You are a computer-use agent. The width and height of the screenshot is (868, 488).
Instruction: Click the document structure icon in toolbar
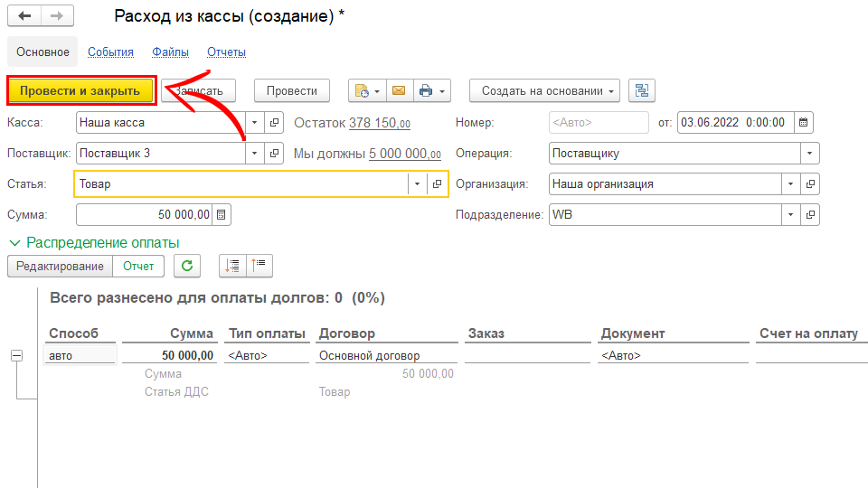642,90
